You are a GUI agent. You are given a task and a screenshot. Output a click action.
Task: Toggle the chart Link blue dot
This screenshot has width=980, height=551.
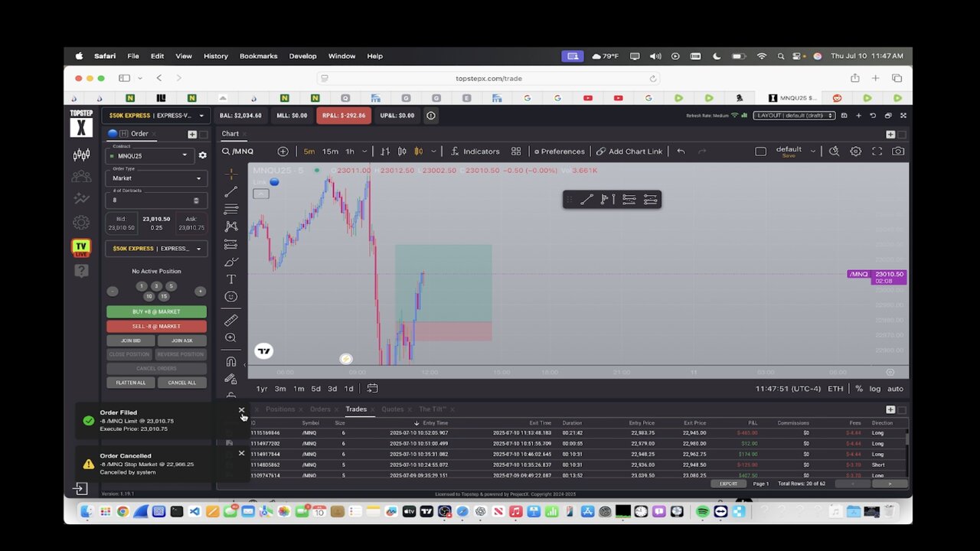click(x=274, y=182)
